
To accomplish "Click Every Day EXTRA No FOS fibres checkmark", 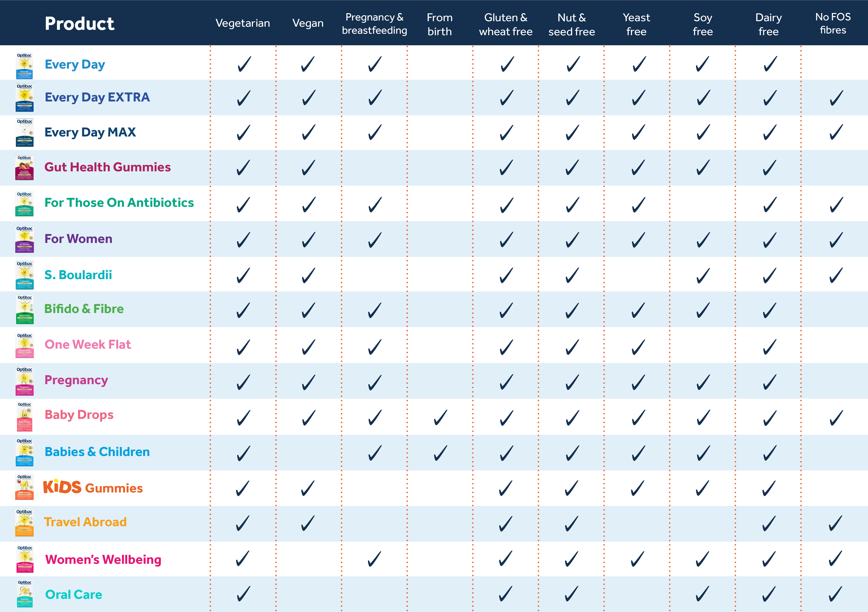I will click(x=836, y=98).
